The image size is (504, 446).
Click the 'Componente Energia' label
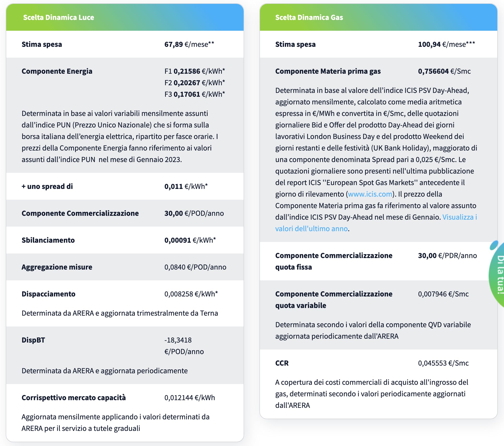click(x=57, y=71)
